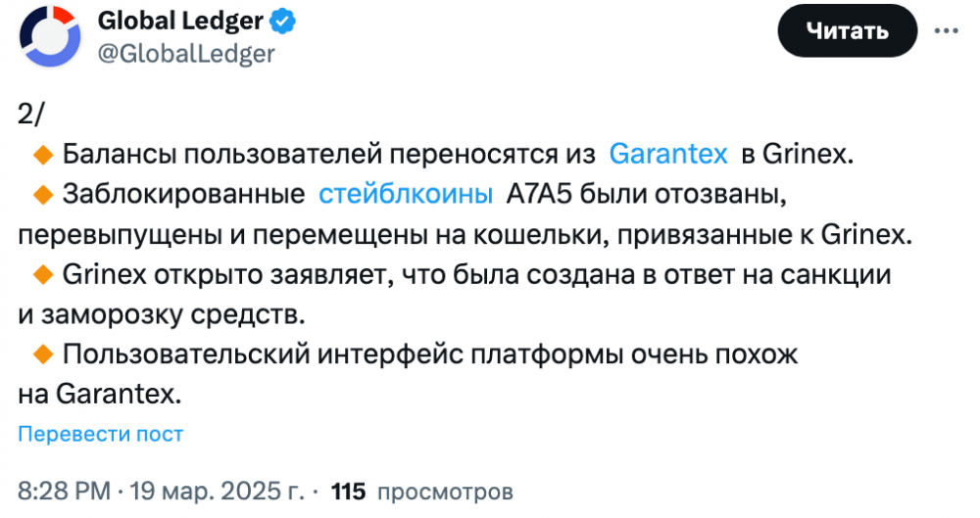
Task: Click the @GlobalLedger handle
Action: [x=186, y=54]
